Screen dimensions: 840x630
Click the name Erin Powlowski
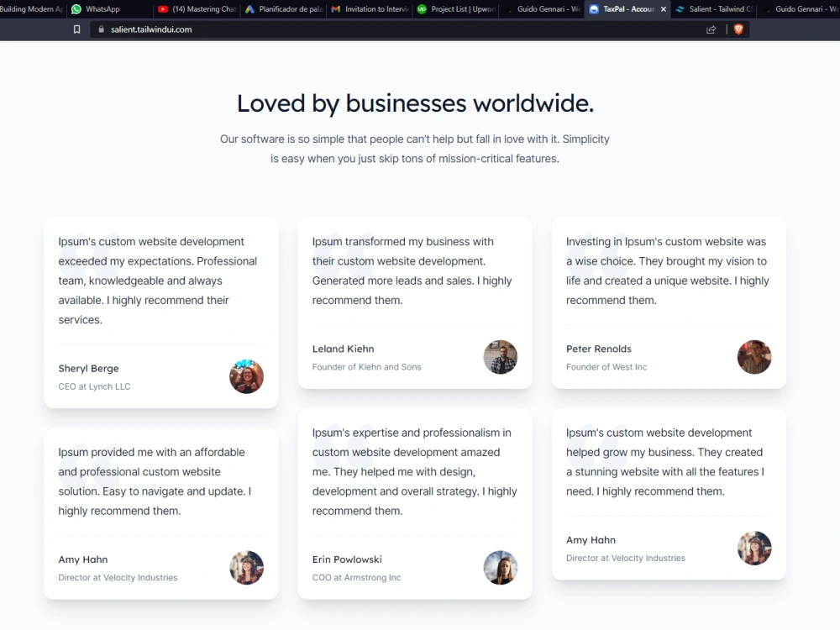[x=347, y=559]
